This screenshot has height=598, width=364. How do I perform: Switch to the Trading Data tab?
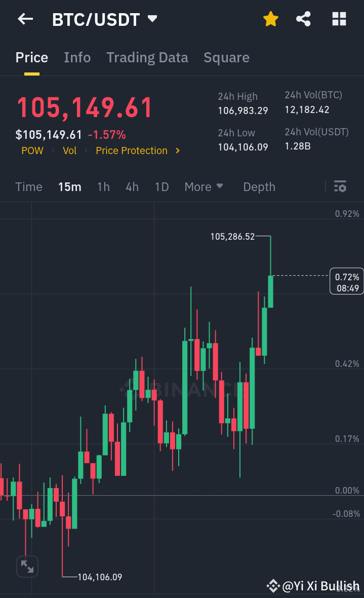147,57
